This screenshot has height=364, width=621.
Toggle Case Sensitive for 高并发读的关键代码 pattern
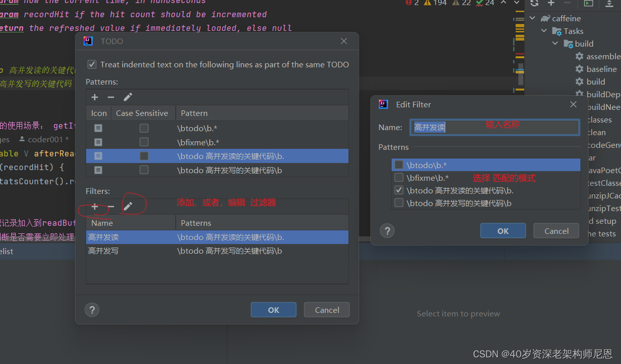pyautogui.click(x=144, y=156)
